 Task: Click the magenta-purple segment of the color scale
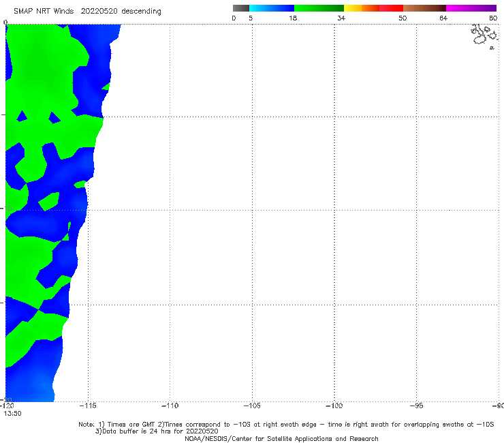pyautogui.click(x=471, y=8)
